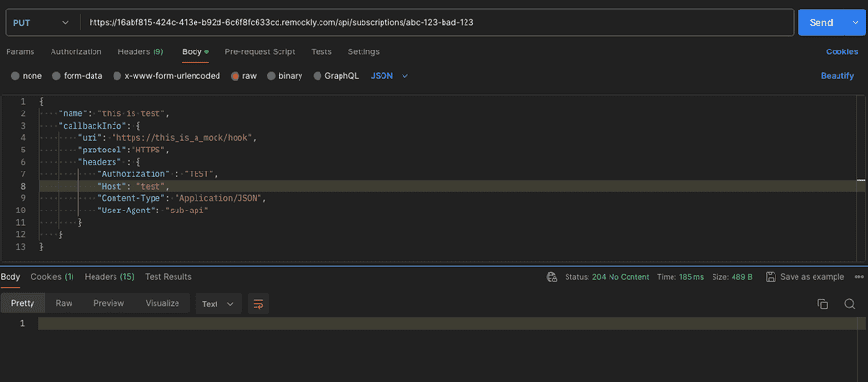Select the raw body type radio

(235, 76)
